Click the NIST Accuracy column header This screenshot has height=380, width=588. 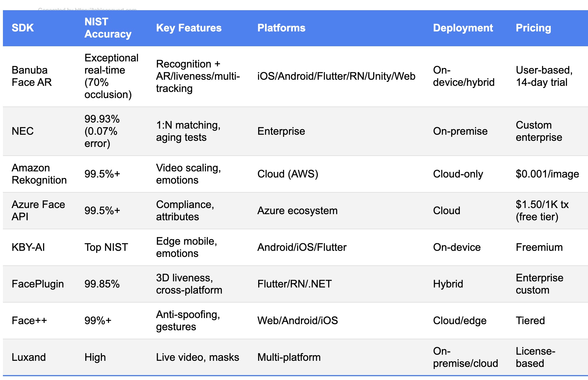(x=108, y=28)
